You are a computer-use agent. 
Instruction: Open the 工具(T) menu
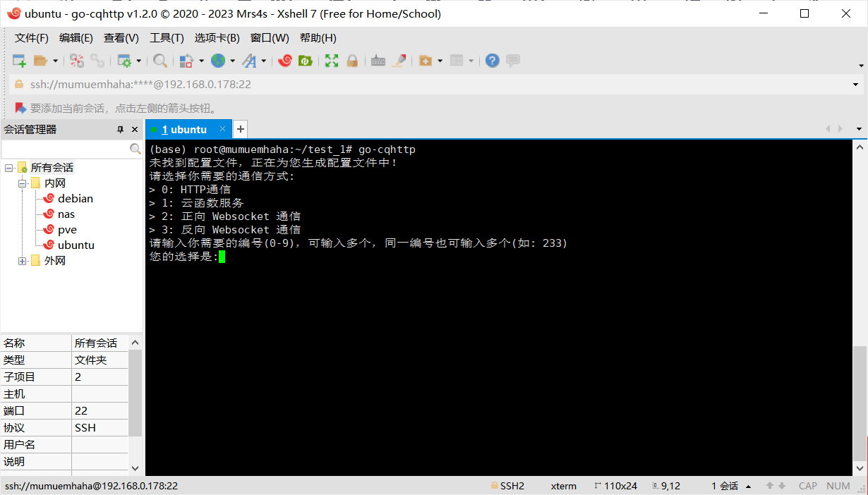[x=167, y=38]
